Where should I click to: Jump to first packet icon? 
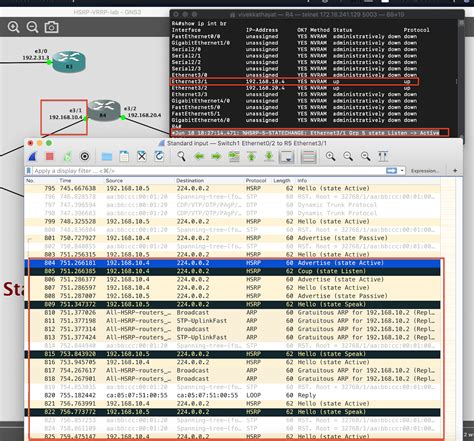252,156
